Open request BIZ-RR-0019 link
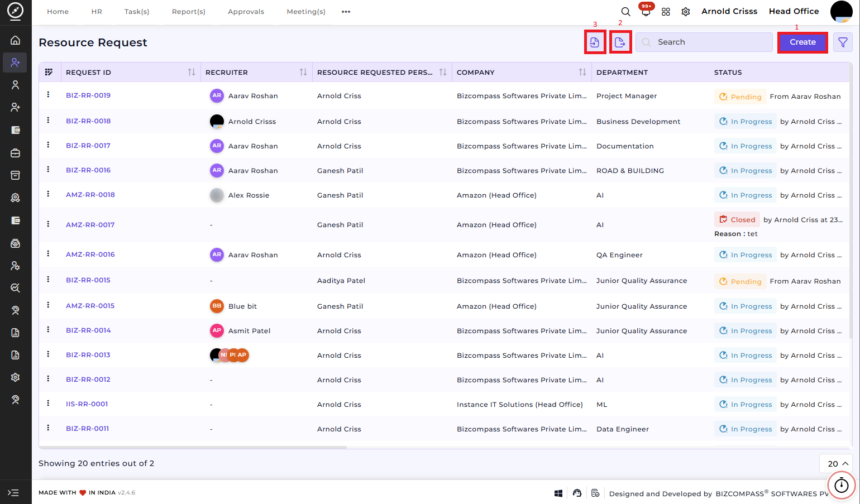 click(x=88, y=95)
